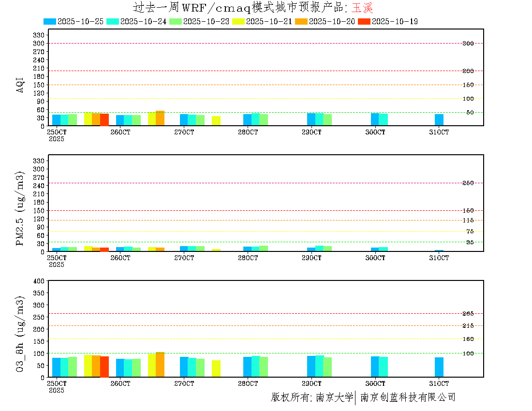Click the lone blue 31OCT bar in AQI chart
This screenshot has width=532, height=411.
tap(439, 120)
